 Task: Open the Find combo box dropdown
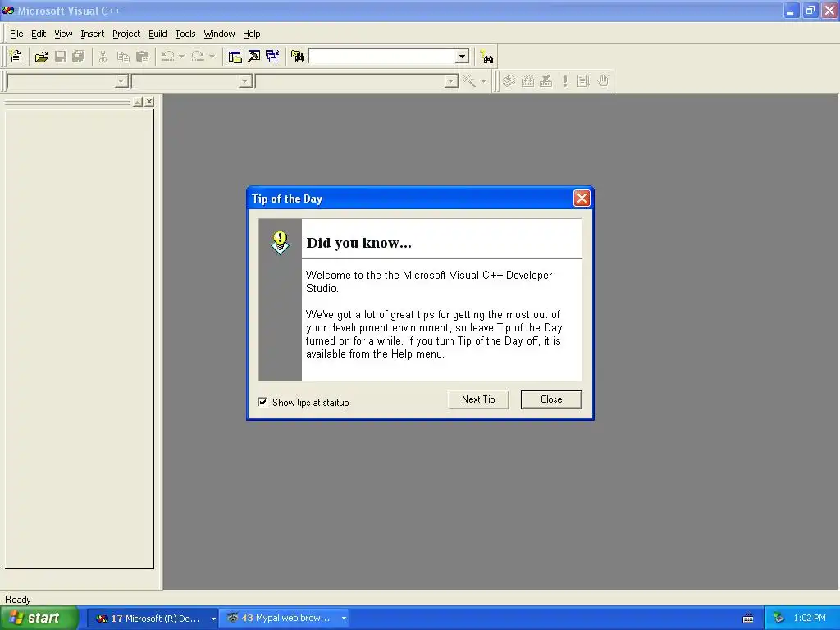[x=463, y=57]
